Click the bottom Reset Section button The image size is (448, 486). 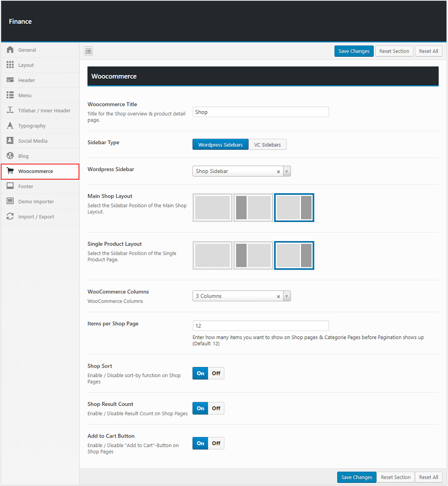(395, 477)
